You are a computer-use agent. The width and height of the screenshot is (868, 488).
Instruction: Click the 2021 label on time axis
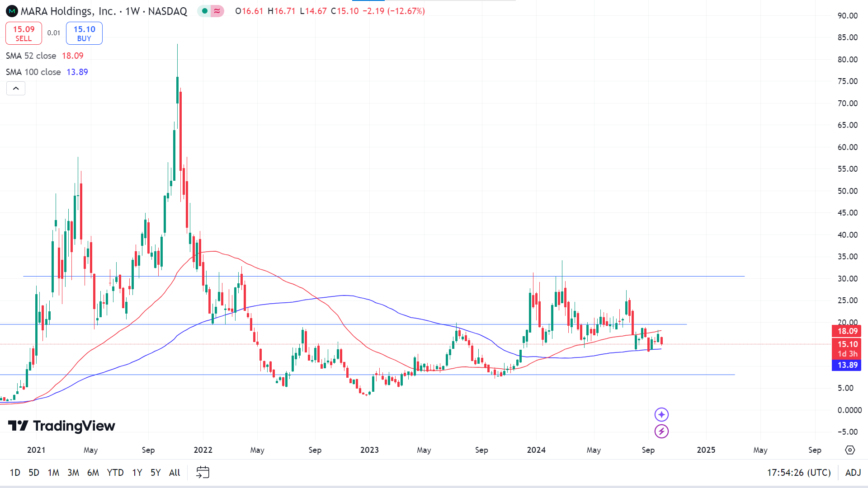(x=36, y=450)
